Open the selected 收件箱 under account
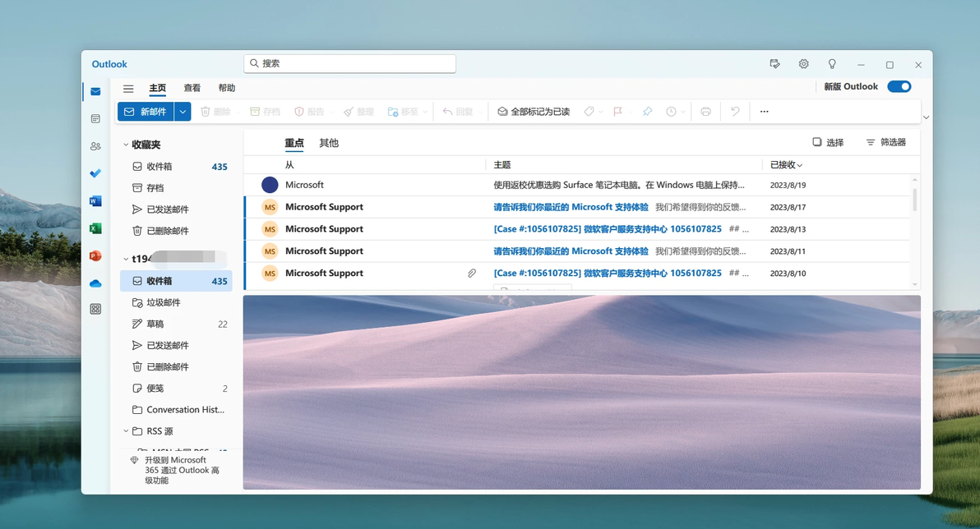Viewport: 980px width, 529px height. [176, 281]
